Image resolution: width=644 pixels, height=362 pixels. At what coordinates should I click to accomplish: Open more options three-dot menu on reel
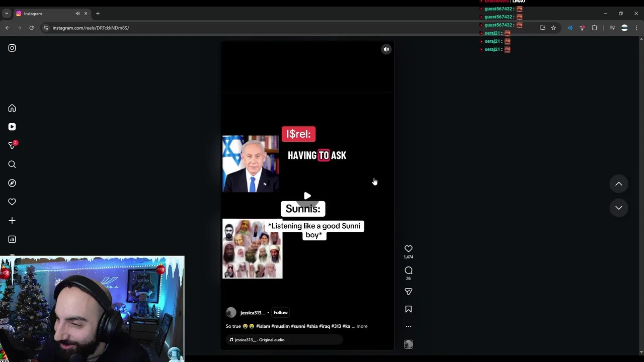(x=409, y=326)
